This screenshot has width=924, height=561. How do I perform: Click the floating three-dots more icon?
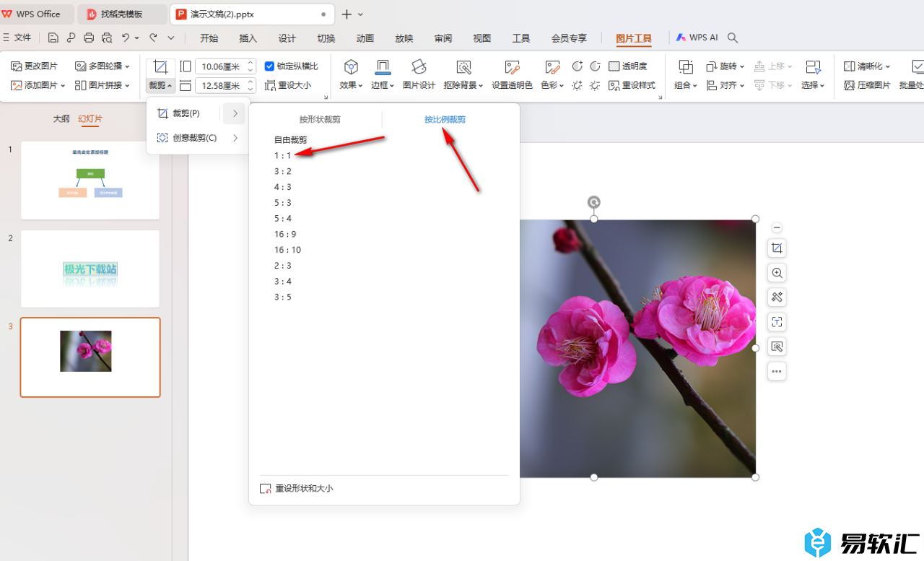pyautogui.click(x=777, y=371)
